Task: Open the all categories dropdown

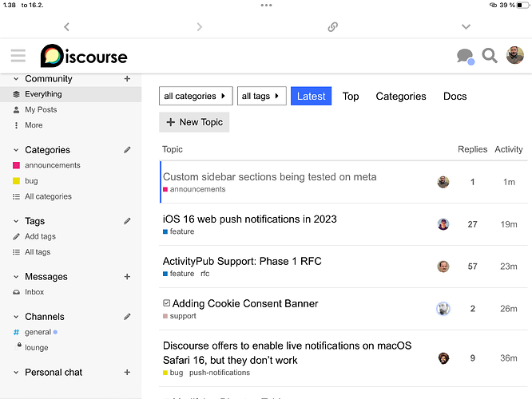Action: (x=196, y=96)
